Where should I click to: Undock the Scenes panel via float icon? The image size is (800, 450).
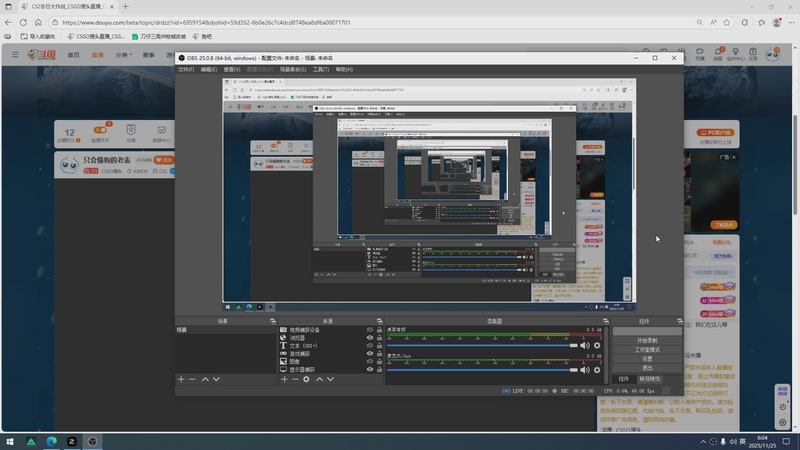tap(273, 321)
